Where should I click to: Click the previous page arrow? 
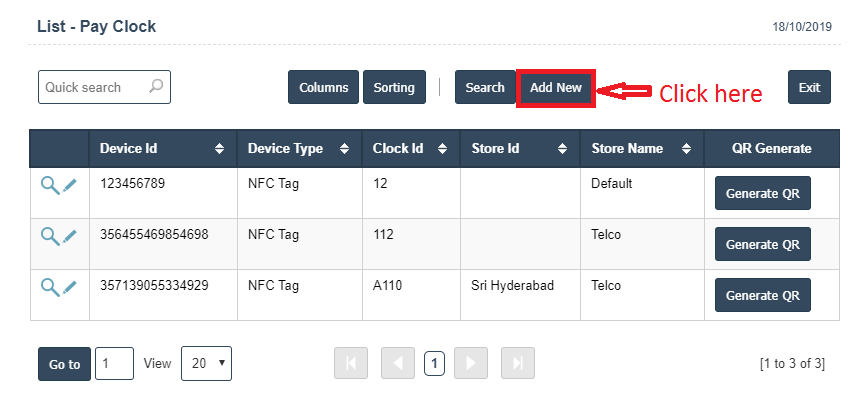[397, 364]
